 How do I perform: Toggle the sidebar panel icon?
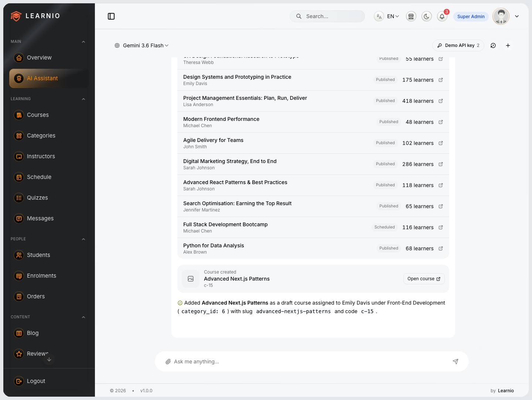pos(111,16)
